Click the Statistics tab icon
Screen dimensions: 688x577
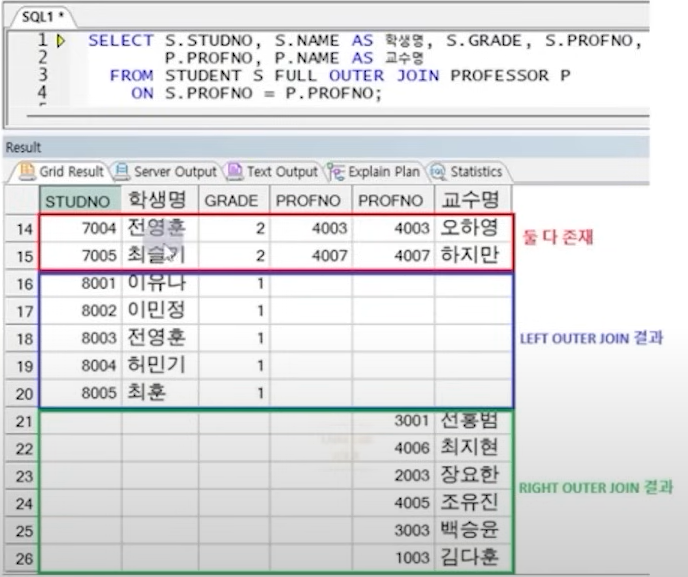click(438, 172)
